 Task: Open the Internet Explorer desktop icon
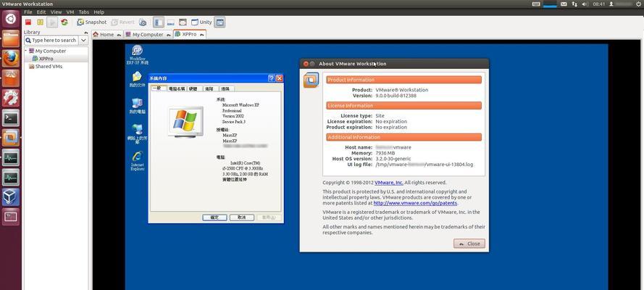click(137, 161)
